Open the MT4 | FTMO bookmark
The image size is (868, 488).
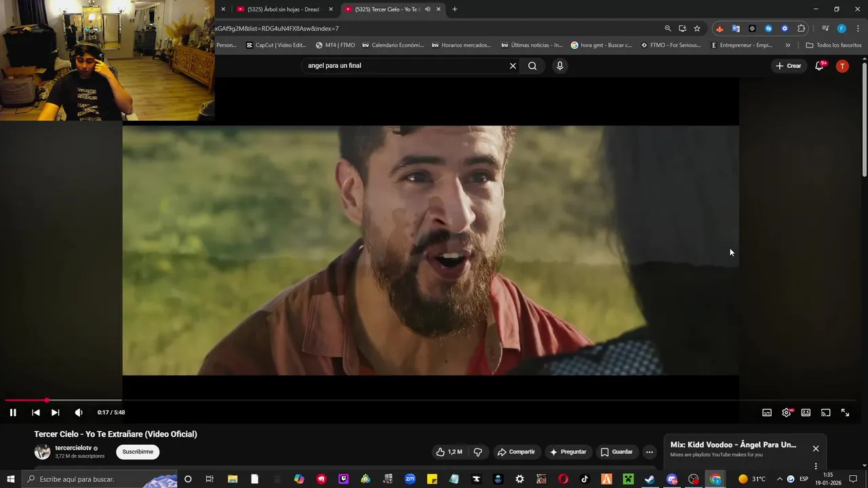[335, 45]
